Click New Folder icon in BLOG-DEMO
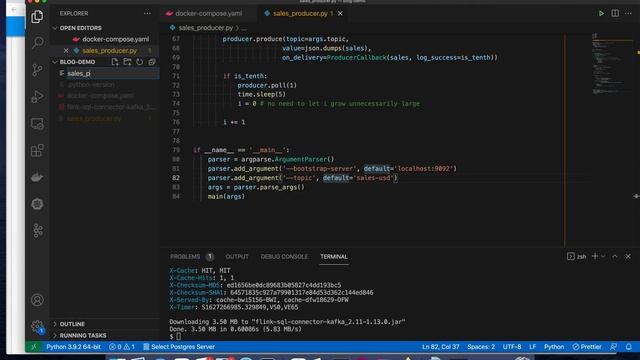The image size is (640, 360). (x=127, y=62)
